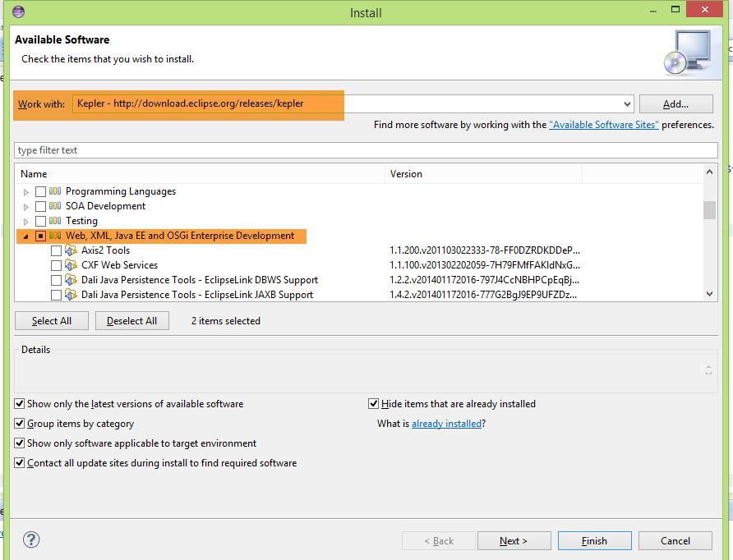
Task: Select the Dali EclipseLink JAXB Support row
Action: 196,295
